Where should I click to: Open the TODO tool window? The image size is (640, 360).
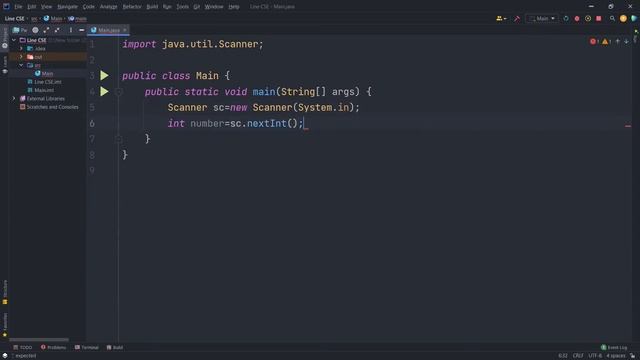22,347
